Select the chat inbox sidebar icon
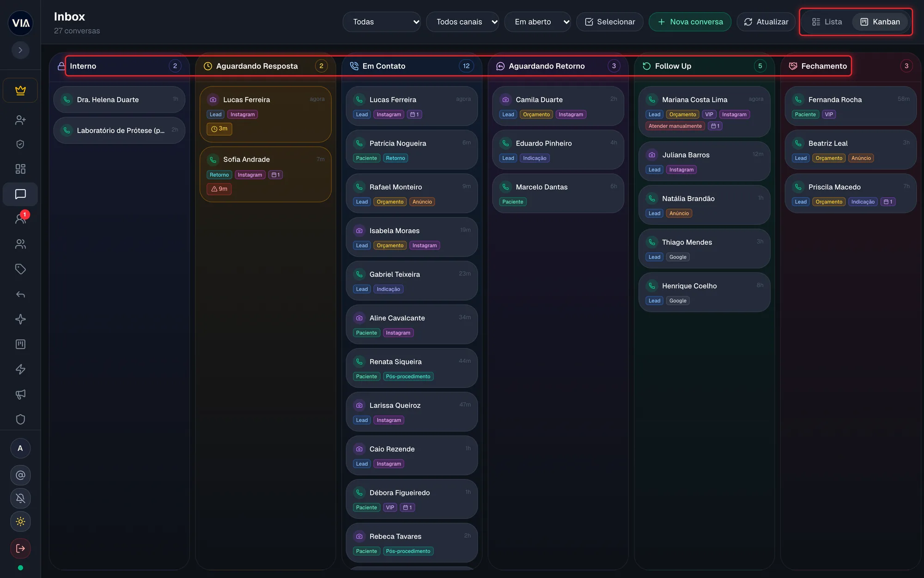The image size is (924, 578). point(20,194)
